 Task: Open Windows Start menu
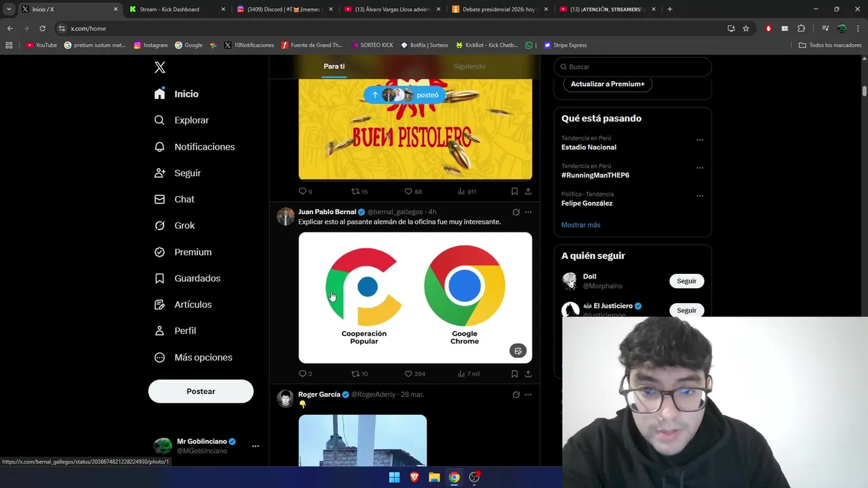click(x=394, y=477)
